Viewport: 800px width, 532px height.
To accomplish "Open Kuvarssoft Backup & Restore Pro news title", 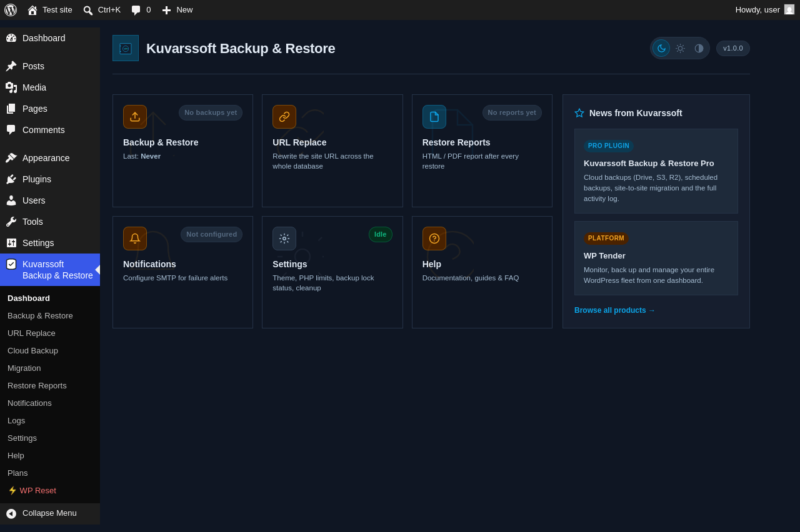I will click(649, 163).
